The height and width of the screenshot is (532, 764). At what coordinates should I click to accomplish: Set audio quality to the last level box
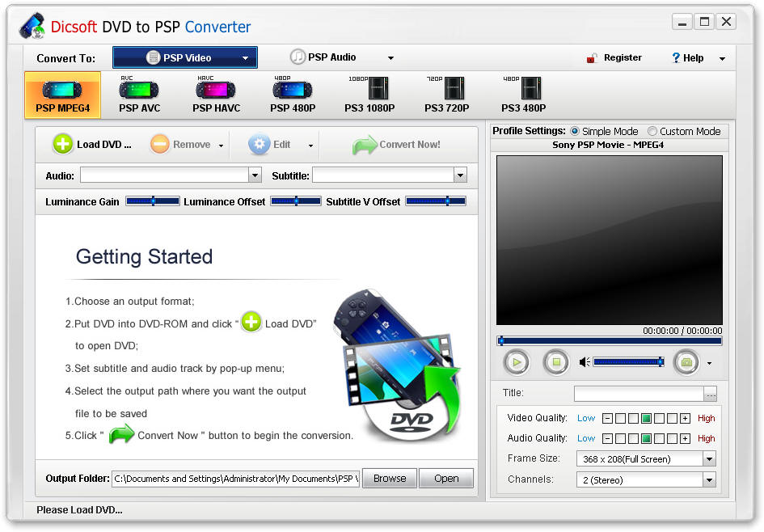point(672,438)
